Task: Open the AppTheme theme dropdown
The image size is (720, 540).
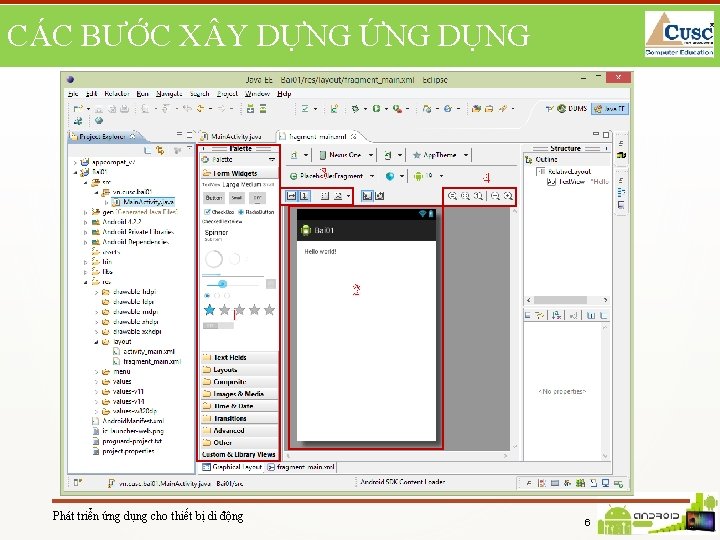Action: pos(440,155)
